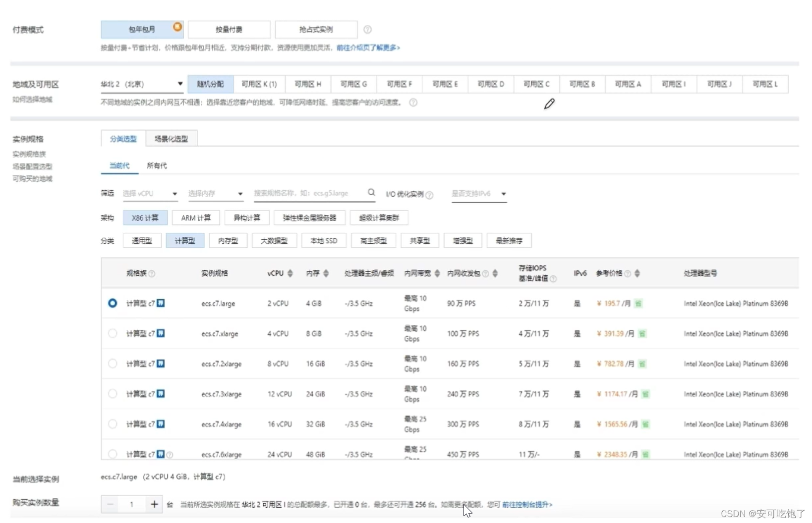Select 可用区 K (1) zone

point(259,84)
